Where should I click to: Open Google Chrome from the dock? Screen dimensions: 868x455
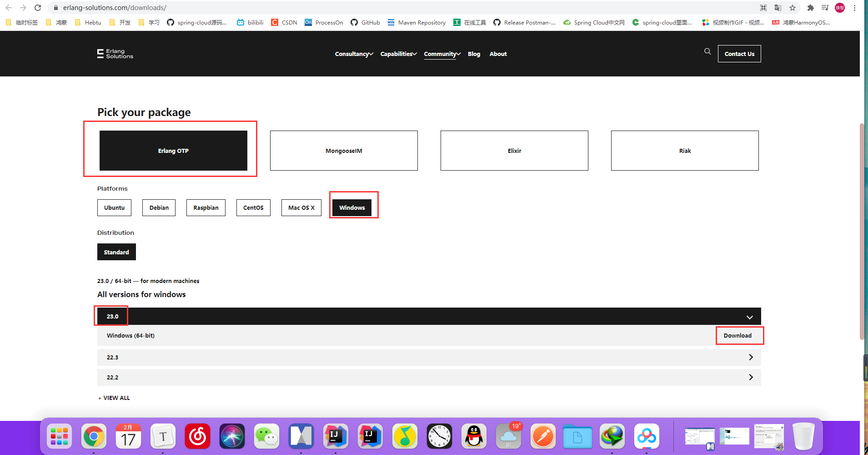94,437
